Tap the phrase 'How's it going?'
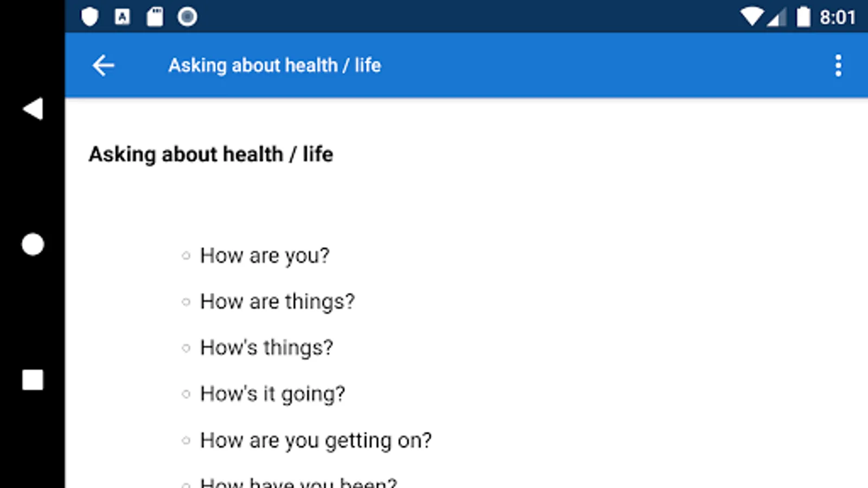The height and width of the screenshot is (488, 868). (x=272, y=394)
